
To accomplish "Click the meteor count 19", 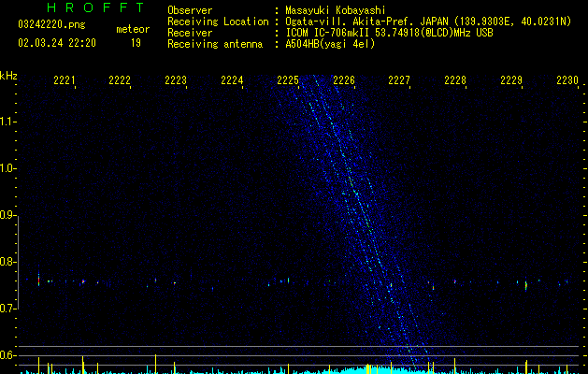I will 136,43.
